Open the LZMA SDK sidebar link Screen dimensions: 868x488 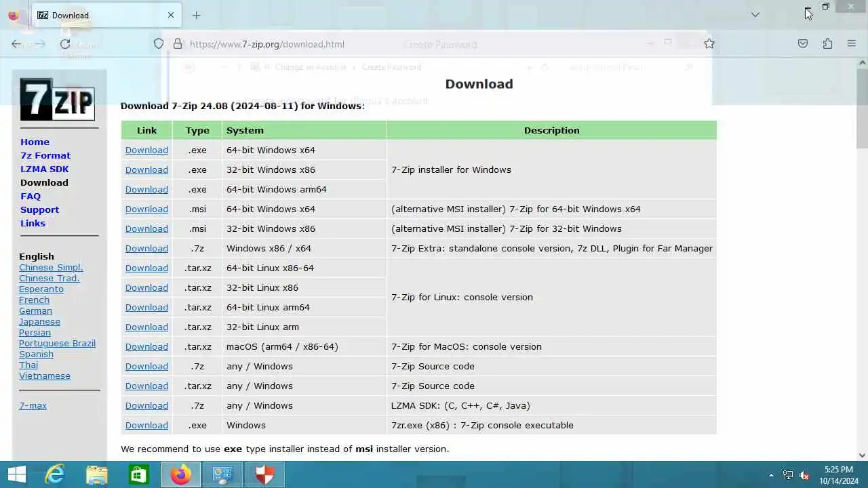coord(45,169)
